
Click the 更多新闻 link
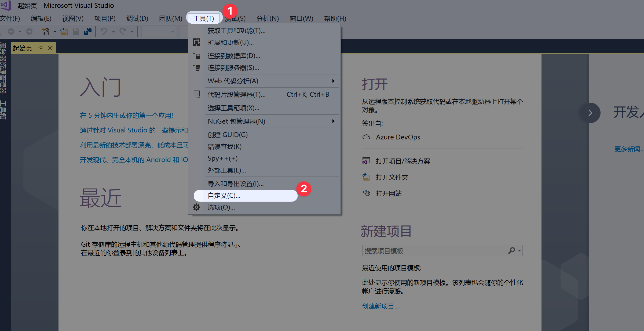[x=628, y=149]
